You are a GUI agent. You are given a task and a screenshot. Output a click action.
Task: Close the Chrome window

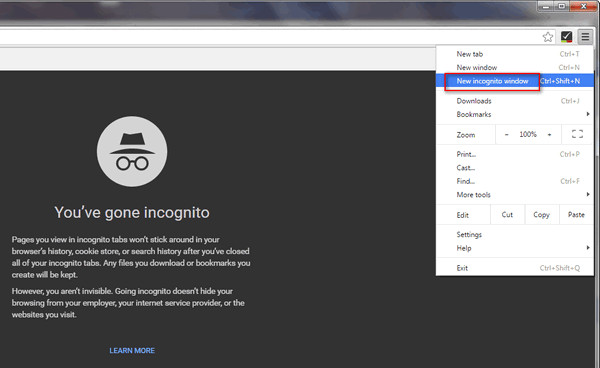tap(584, 6)
